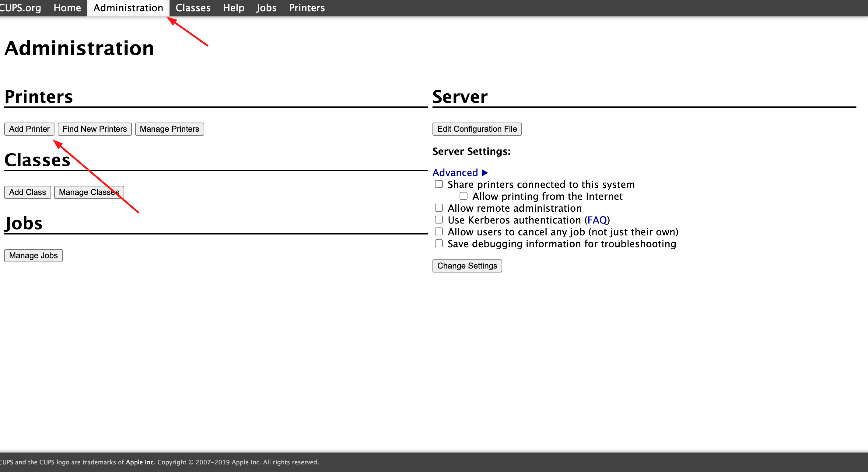This screenshot has width=868, height=472.
Task: Enable sharing printers connected to this system
Action: (438, 184)
